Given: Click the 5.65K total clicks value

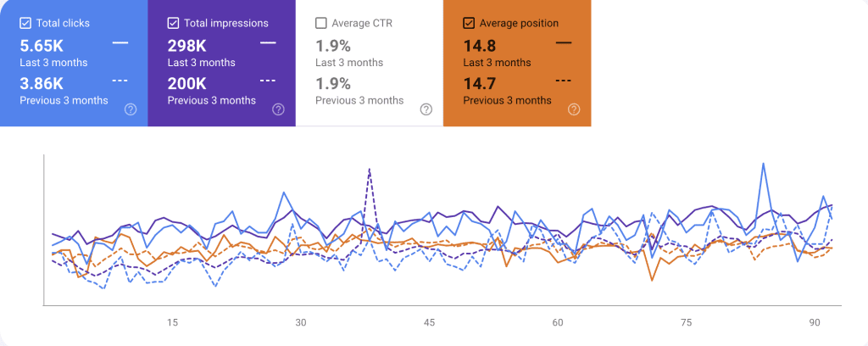Looking at the screenshot, I should coord(42,47).
